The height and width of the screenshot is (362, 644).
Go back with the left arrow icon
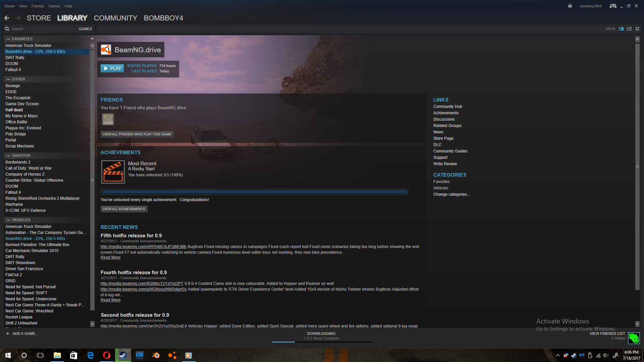7,18
